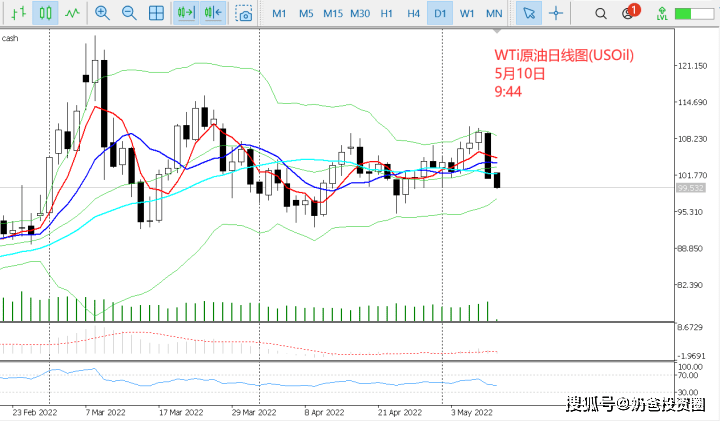Select the candlestick chart type icon
The height and width of the screenshot is (421, 720).
pyautogui.click(x=45, y=13)
